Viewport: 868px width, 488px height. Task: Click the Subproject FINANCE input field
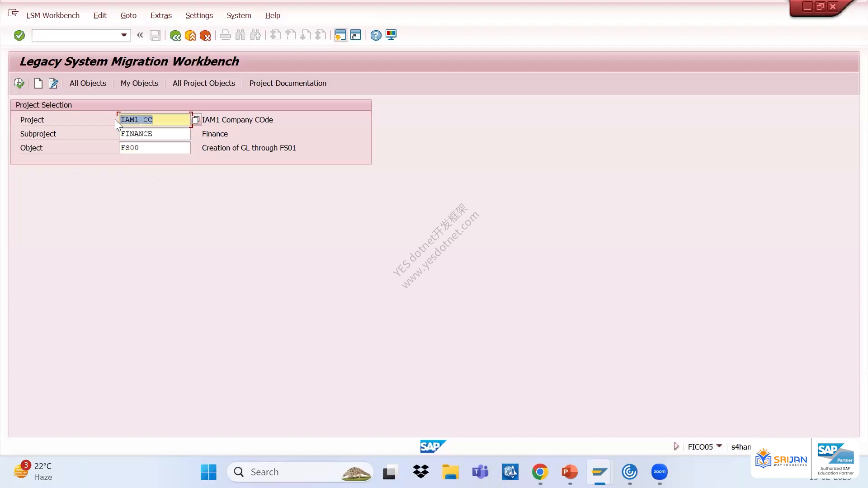pos(155,134)
